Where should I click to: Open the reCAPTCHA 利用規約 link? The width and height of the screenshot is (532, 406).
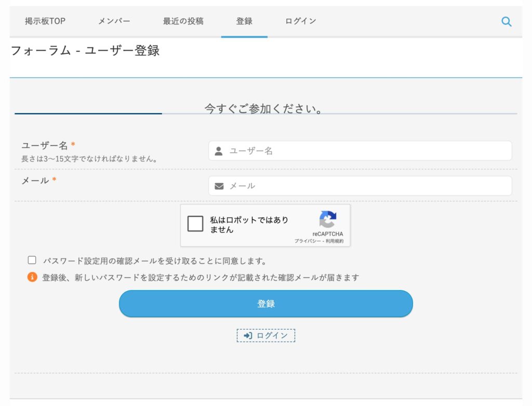pyautogui.click(x=335, y=241)
